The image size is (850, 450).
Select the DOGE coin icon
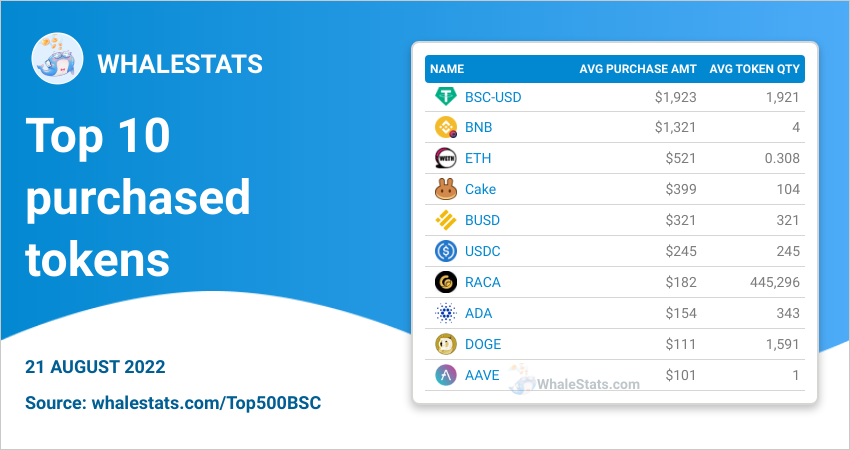[446, 344]
